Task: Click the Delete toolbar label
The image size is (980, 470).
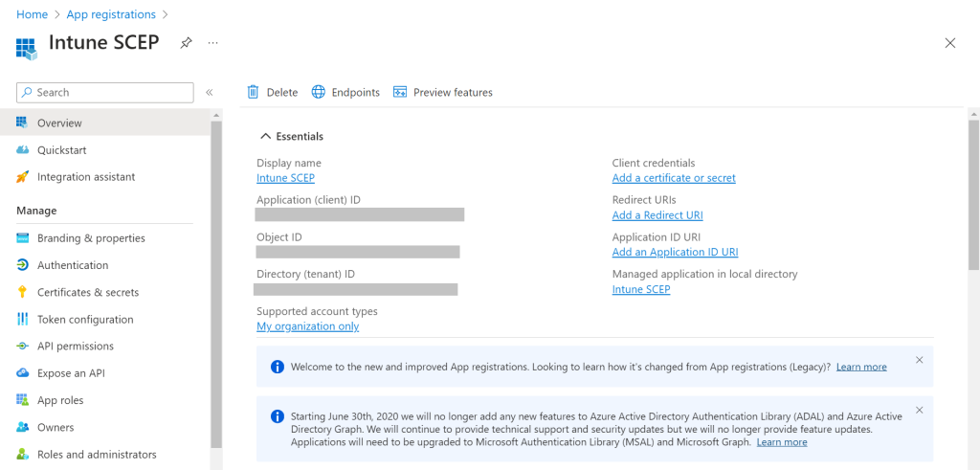Action: 282,93
